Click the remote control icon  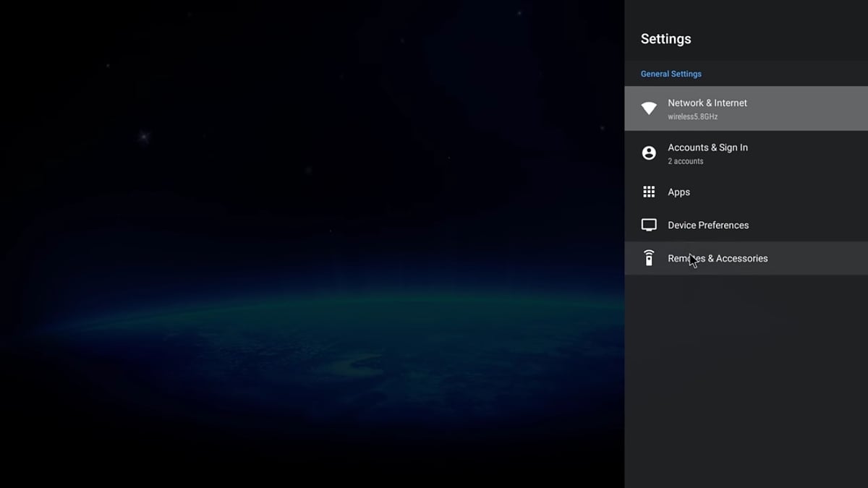[x=649, y=258]
